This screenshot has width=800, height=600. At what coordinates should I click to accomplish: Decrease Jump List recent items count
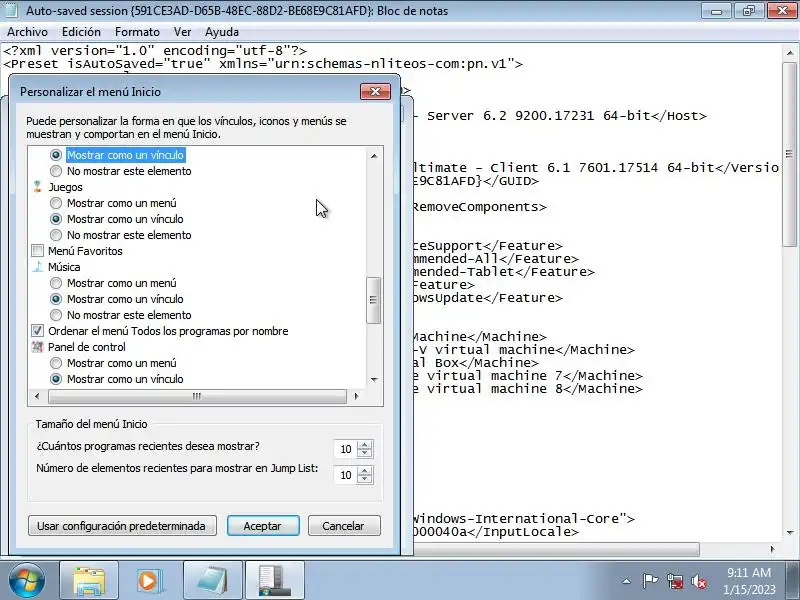tap(364, 480)
